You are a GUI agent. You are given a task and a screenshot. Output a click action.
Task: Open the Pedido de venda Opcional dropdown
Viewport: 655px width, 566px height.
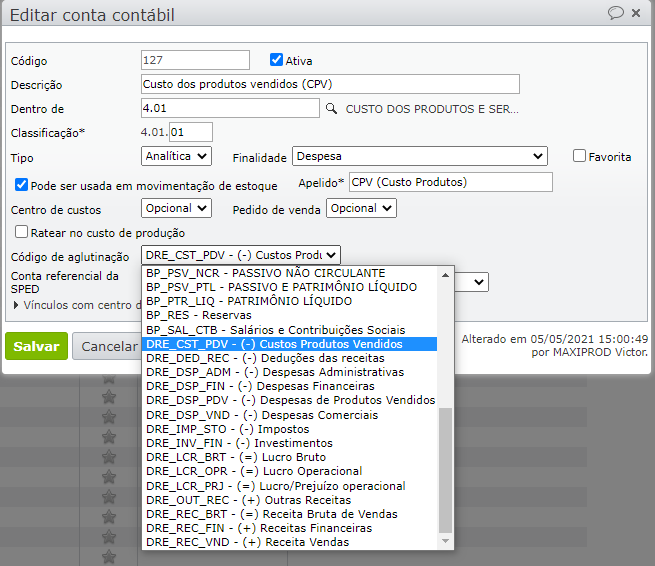(361, 208)
